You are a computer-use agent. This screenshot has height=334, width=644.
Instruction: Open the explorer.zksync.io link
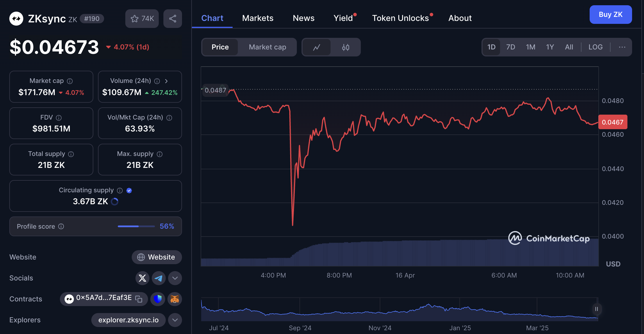129,320
